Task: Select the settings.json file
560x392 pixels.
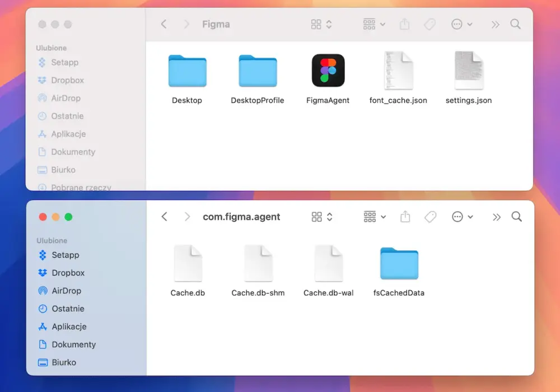Action: pos(469,71)
